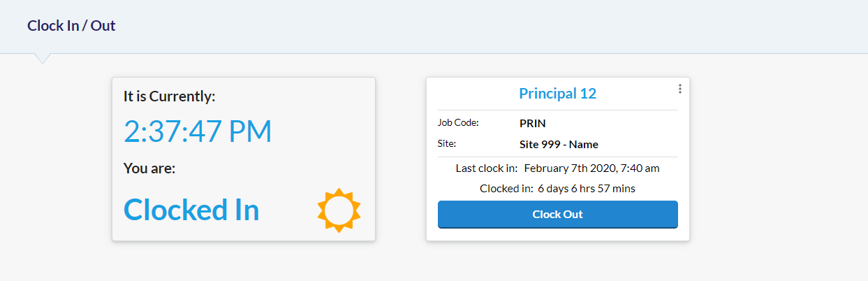868x281 pixels.
Task: Select the Site 999 - Name value
Action: pos(559,145)
